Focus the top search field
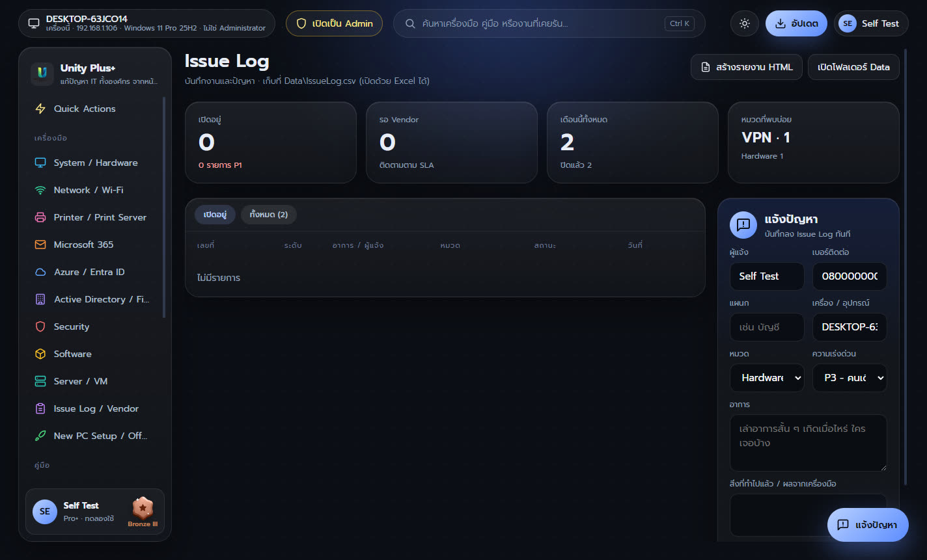The image size is (927, 560). pos(549,23)
